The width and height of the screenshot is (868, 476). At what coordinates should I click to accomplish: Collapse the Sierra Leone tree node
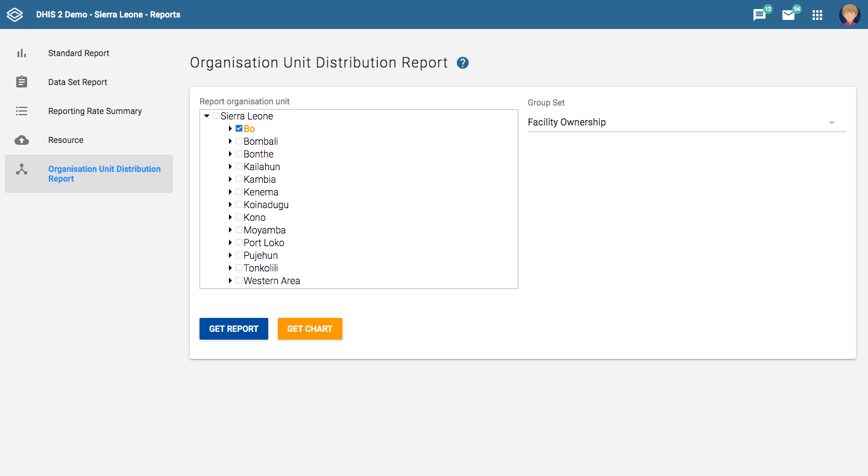pyautogui.click(x=207, y=116)
